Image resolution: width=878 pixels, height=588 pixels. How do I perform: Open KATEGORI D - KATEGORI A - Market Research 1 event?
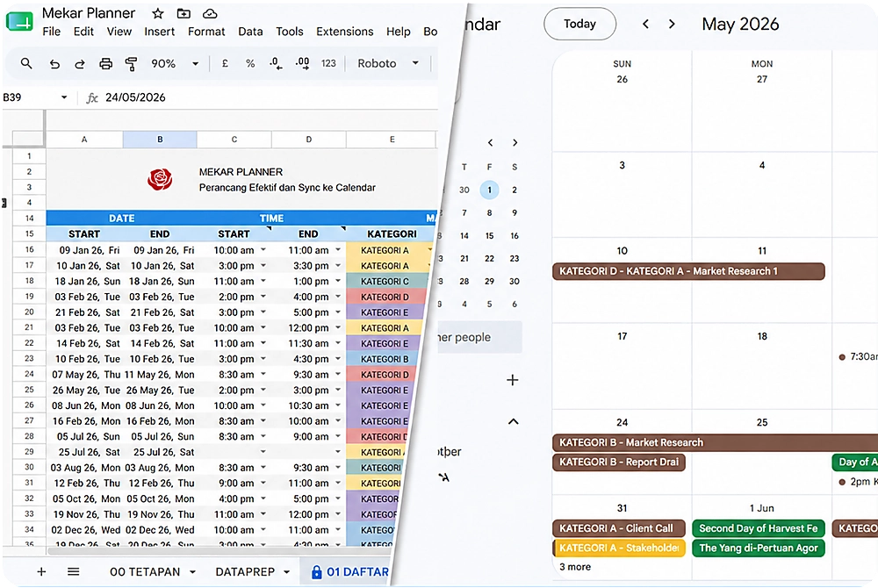point(688,271)
